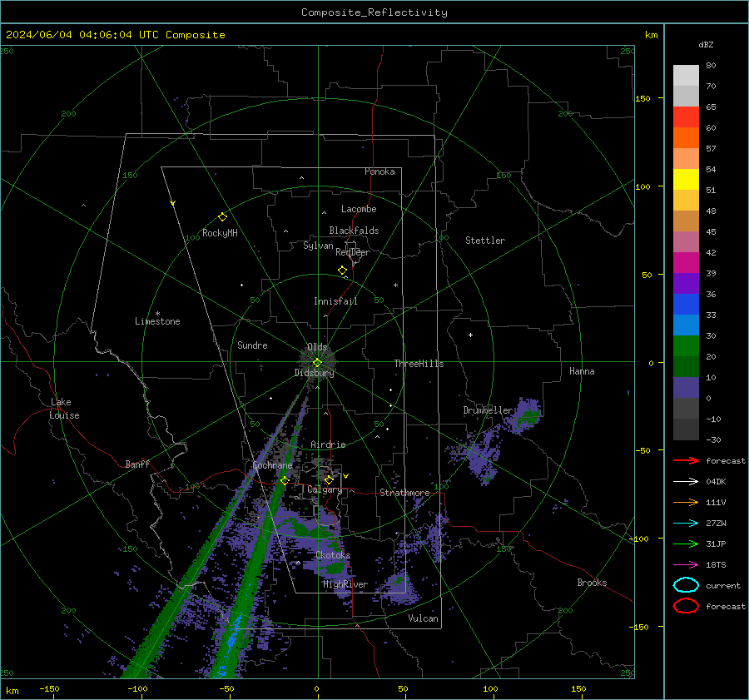Click the Didsbury city label

click(314, 373)
